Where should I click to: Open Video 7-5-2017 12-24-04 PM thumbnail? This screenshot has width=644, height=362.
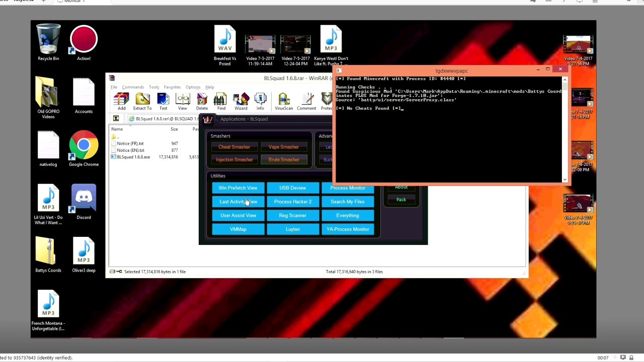pyautogui.click(x=295, y=50)
